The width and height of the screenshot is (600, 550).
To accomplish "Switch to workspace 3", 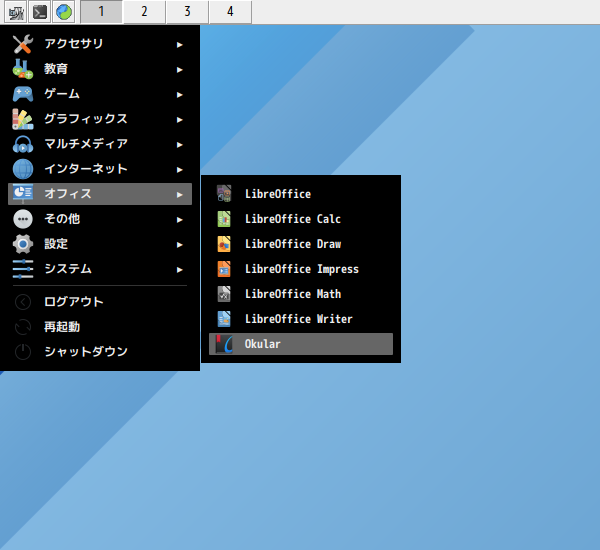I will [x=187, y=12].
